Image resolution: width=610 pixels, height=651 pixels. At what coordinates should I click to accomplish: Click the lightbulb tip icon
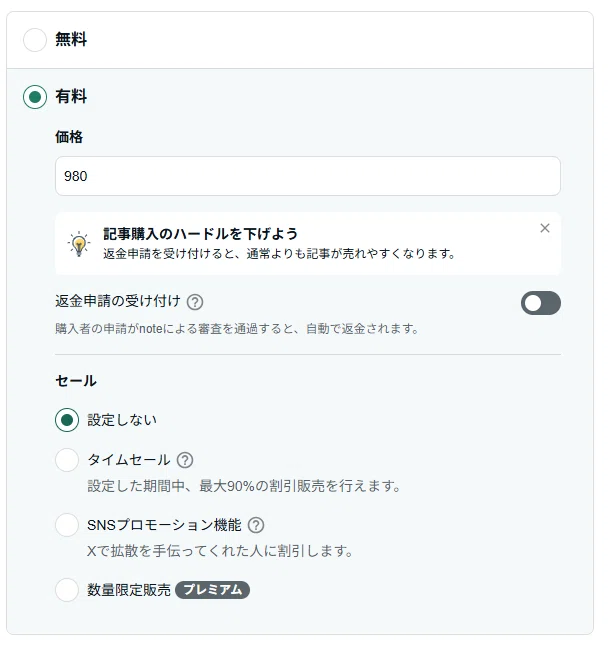(x=79, y=244)
